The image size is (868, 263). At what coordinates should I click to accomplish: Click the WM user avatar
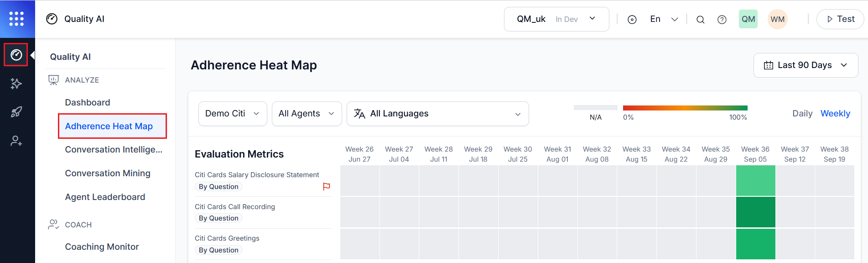pos(777,19)
